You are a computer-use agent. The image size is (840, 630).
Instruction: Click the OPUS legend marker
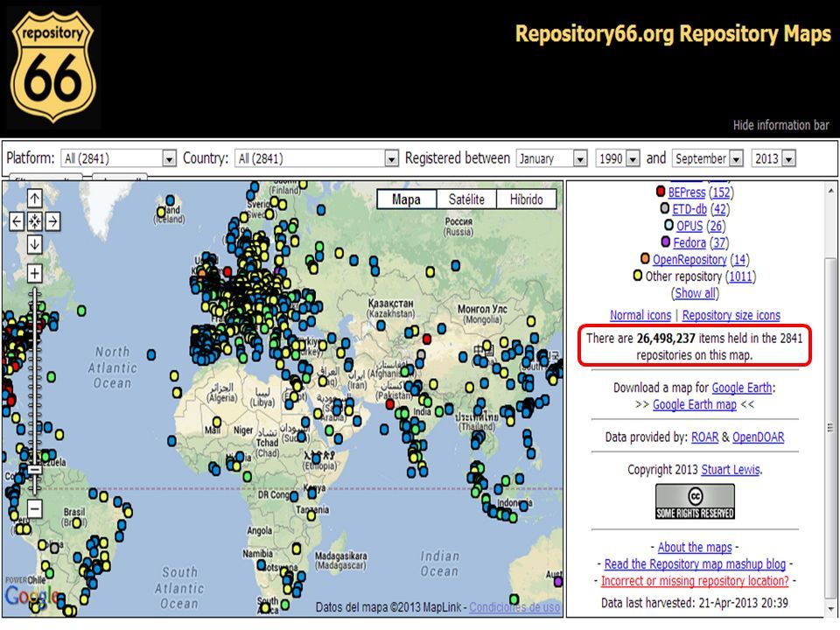click(668, 225)
